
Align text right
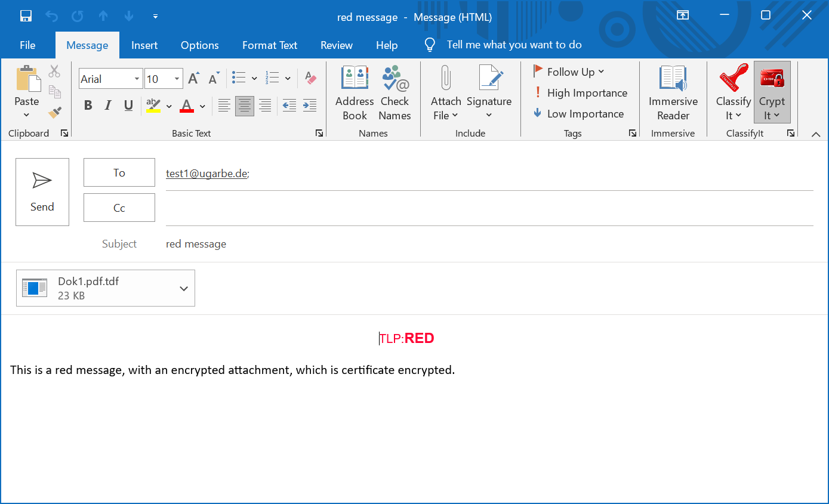coord(265,106)
